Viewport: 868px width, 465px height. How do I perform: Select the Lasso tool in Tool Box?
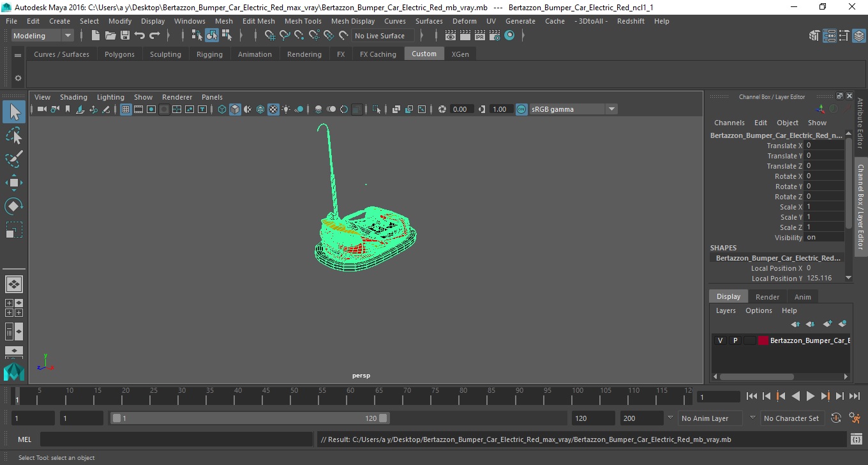click(x=14, y=136)
